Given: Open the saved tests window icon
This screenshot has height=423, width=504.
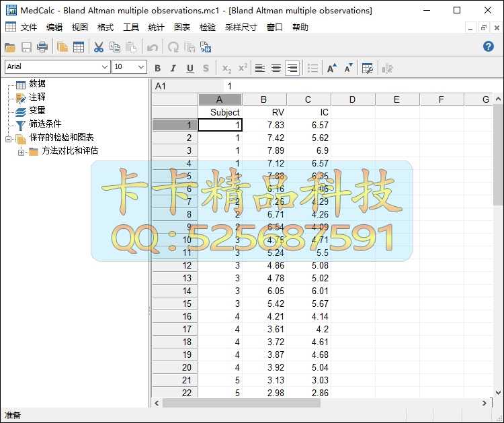Looking at the screenshot, I should click(x=62, y=48).
